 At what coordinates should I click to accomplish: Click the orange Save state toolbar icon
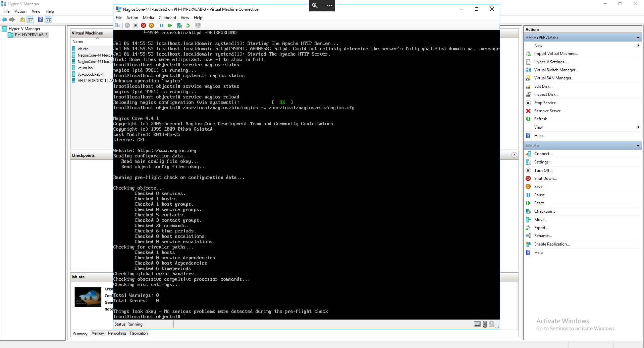[152, 25]
